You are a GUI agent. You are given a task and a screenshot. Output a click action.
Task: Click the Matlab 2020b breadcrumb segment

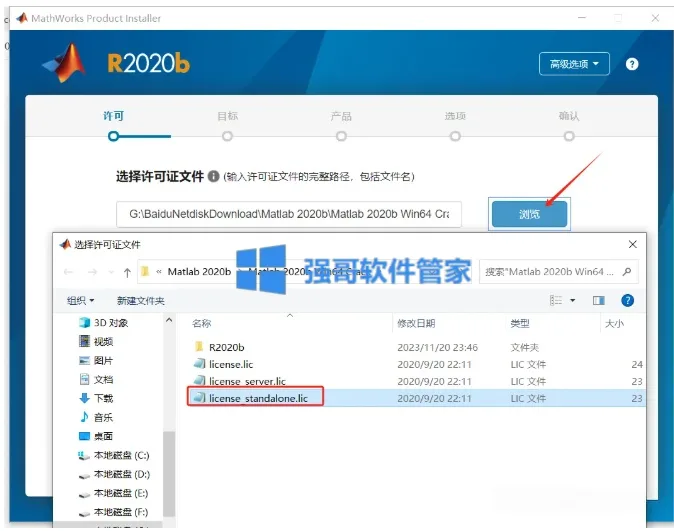(x=199, y=272)
